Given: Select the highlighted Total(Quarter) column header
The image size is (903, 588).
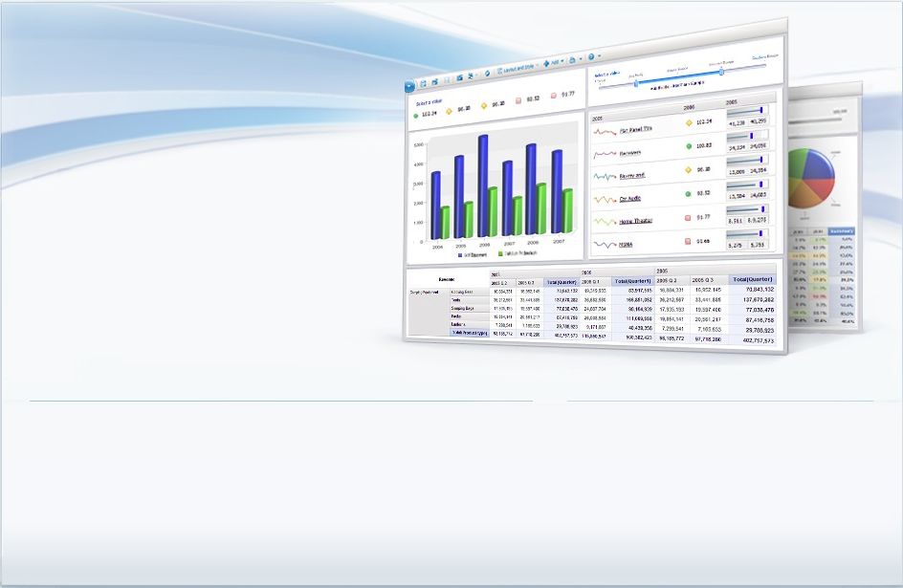Looking at the screenshot, I should point(753,279).
